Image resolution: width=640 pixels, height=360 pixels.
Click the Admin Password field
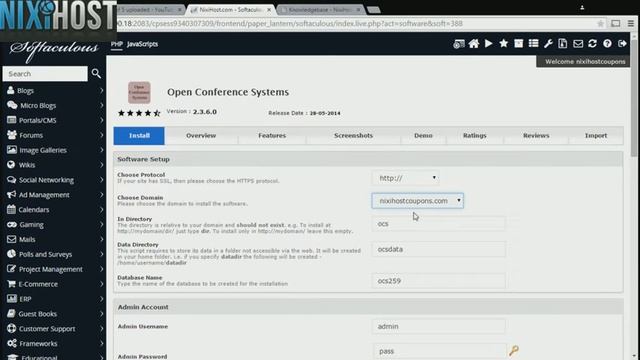pyautogui.click(x=439, y=351)
